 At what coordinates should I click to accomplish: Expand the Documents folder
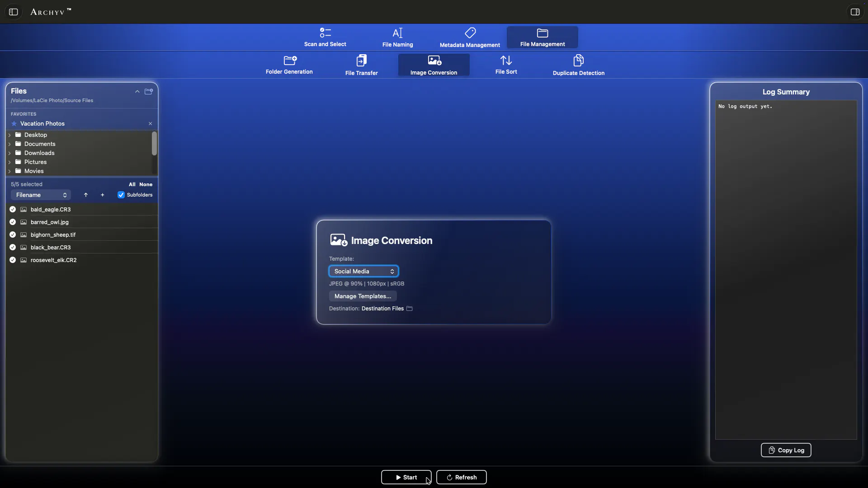9,144
